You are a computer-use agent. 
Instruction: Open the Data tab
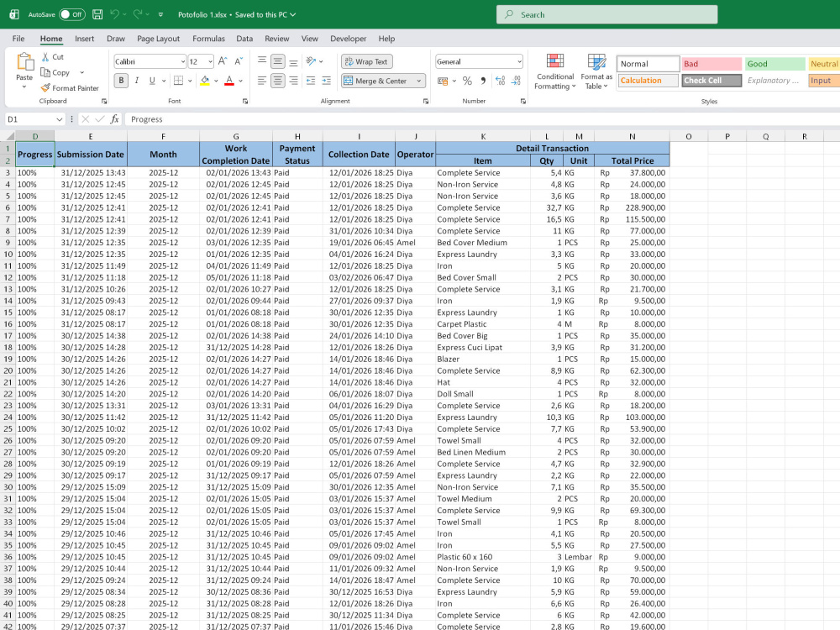coord(244,39)
